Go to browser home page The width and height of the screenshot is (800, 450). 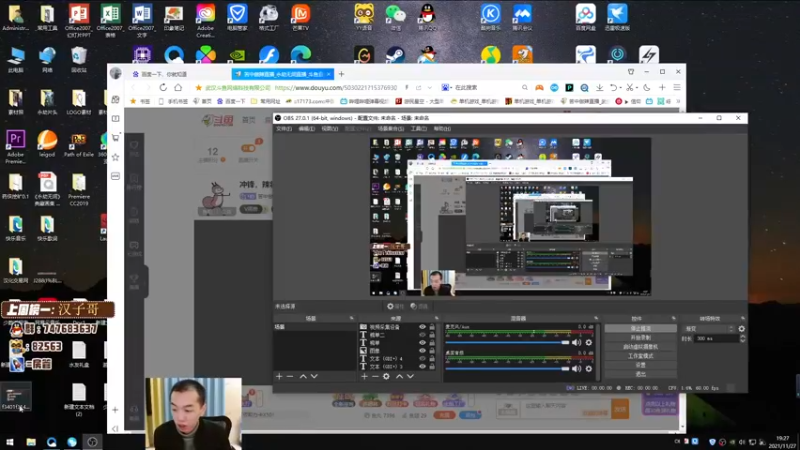tap(178, 88)
